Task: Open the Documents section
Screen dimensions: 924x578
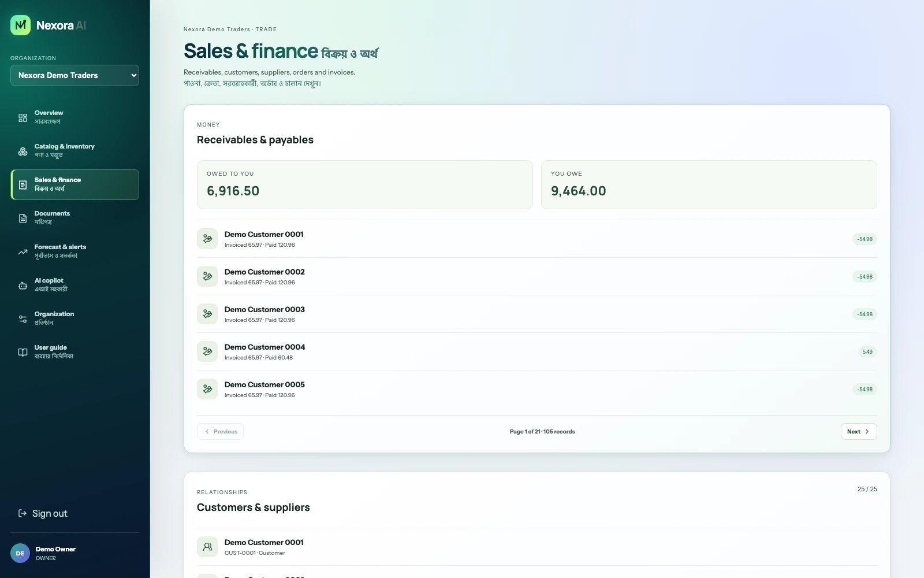Action: [74, 218]
